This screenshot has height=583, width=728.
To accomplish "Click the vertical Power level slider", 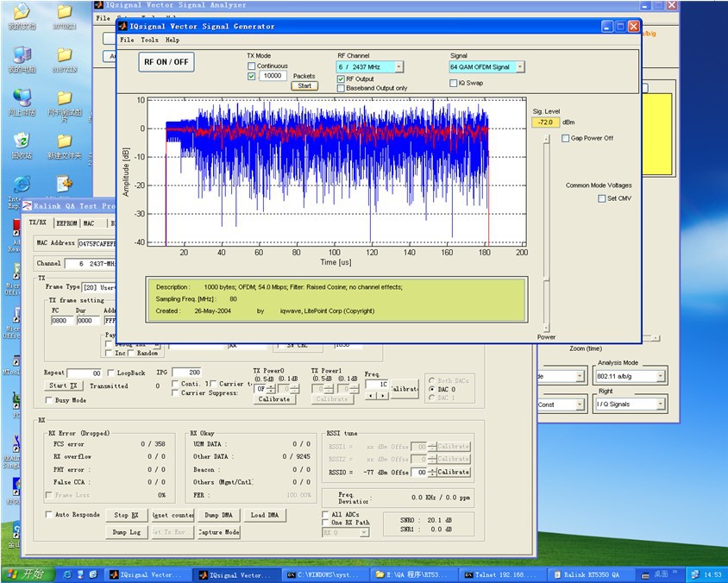I will click(x=547, y=234).
